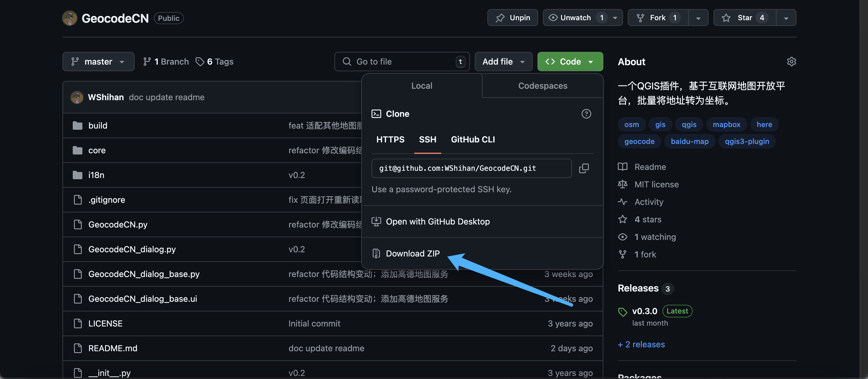Viewport: 868px width, 379px height.
Task: Click the Tags icon next to 6 Tags
Action: pos(200,62)
